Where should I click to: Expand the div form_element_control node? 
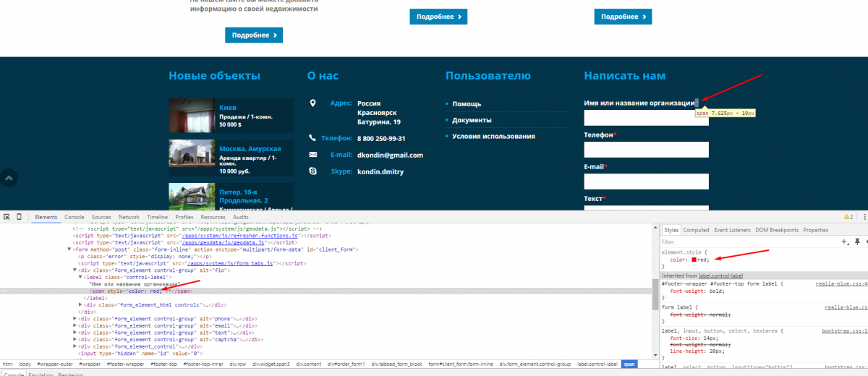(x=75, y=346)
